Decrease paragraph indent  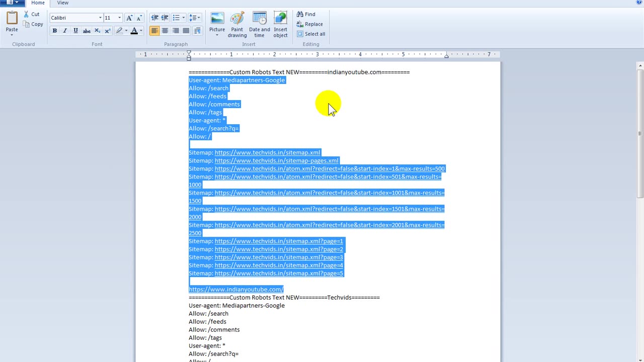tap(154, 18)
